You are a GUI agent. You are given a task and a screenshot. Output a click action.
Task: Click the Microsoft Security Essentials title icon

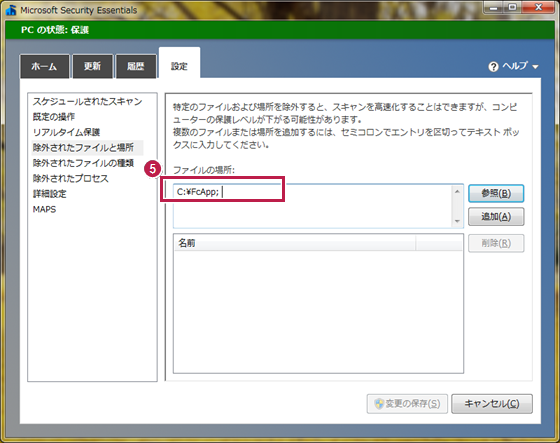coord(11,10)
